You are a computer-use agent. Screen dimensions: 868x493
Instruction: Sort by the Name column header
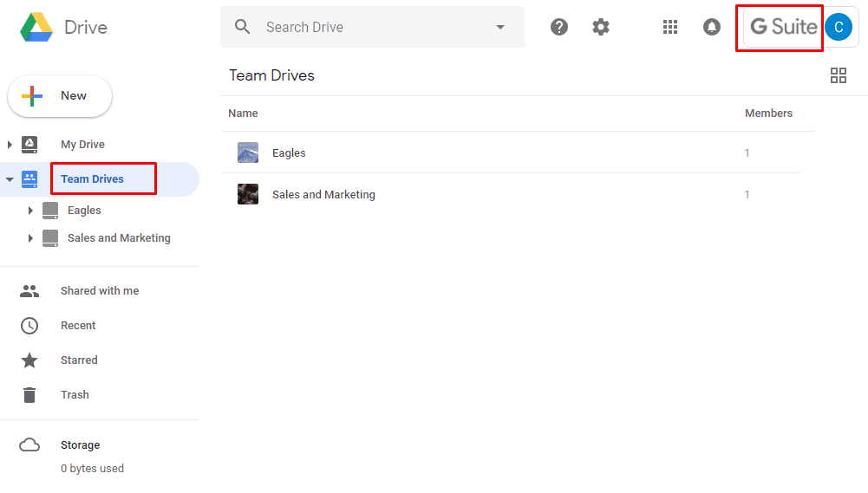click(243, 114)
